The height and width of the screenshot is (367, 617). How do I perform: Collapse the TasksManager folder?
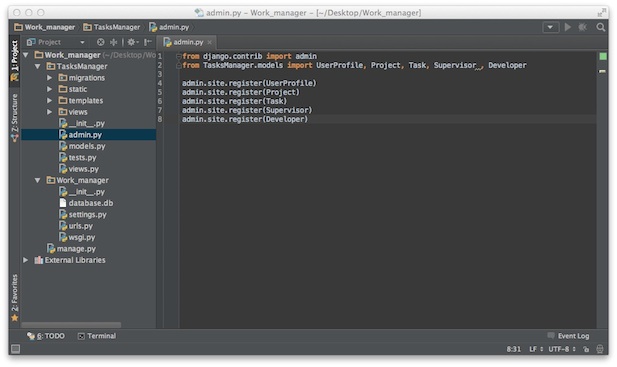click(x=38, y=66)
